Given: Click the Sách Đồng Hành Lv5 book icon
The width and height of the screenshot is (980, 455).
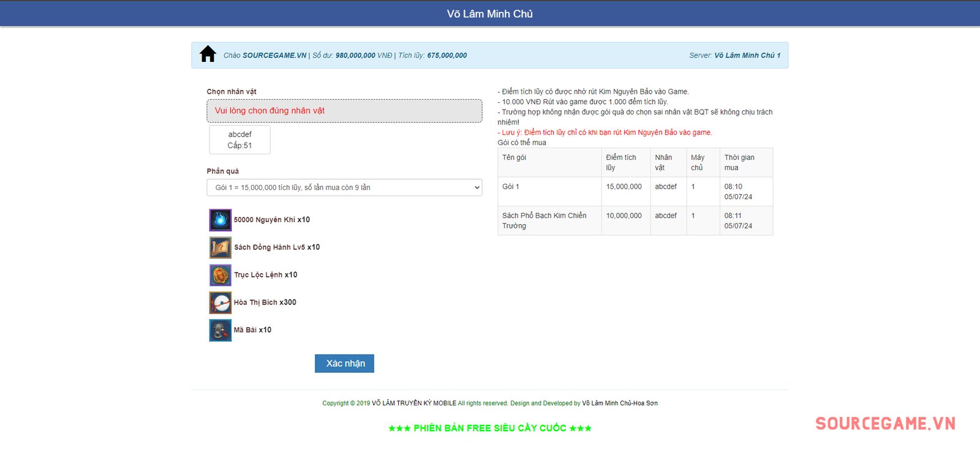Looking at the screenshot, I should (x=221, y=247).
